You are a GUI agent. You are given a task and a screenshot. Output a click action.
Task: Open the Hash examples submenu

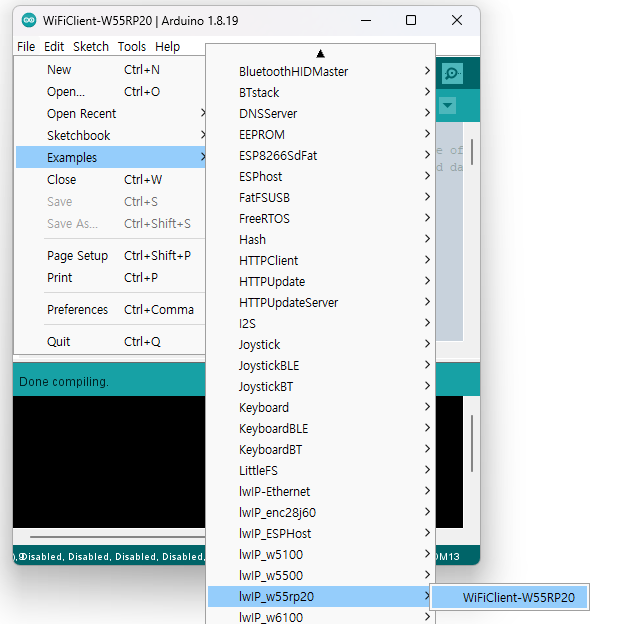321,239
